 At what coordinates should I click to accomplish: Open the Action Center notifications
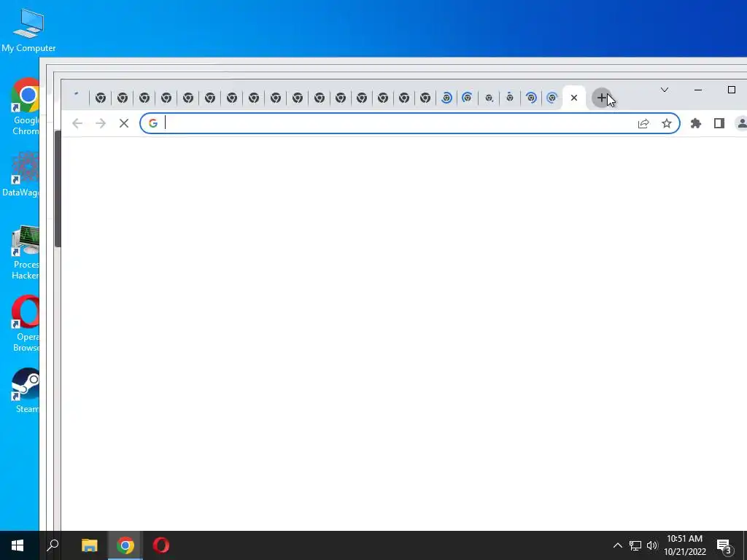click(x=724, y=545)
